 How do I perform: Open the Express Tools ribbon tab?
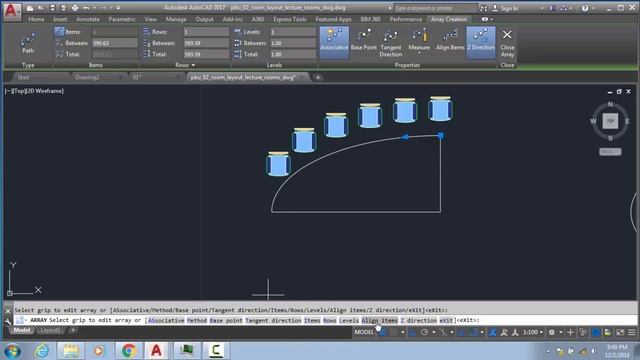tap(289, 19)
